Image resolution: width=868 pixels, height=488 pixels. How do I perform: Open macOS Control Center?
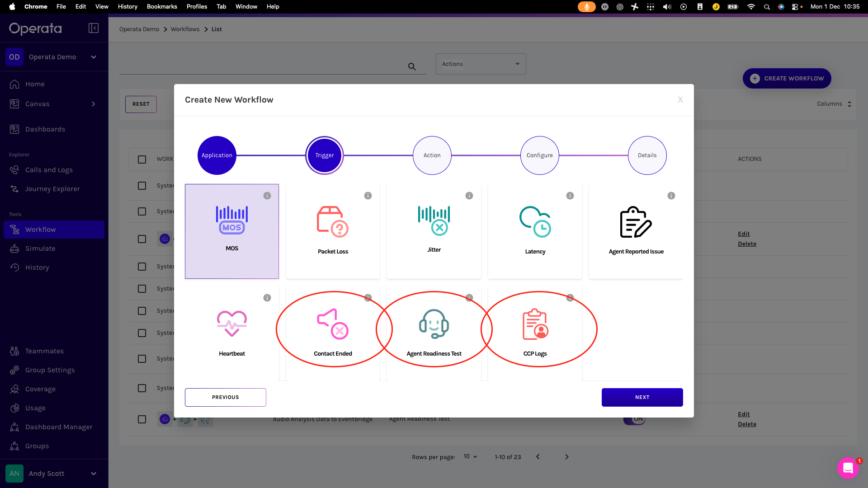(795, 7)
